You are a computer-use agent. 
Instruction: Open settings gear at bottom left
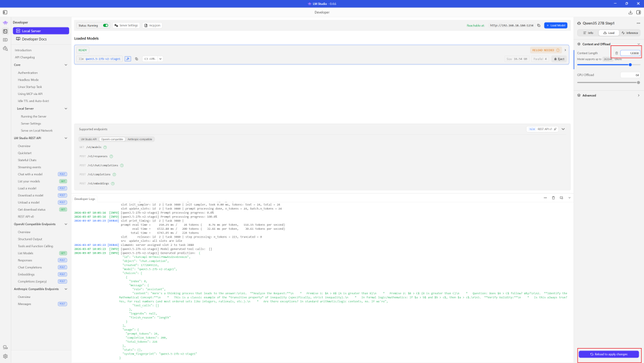(5, 356)
